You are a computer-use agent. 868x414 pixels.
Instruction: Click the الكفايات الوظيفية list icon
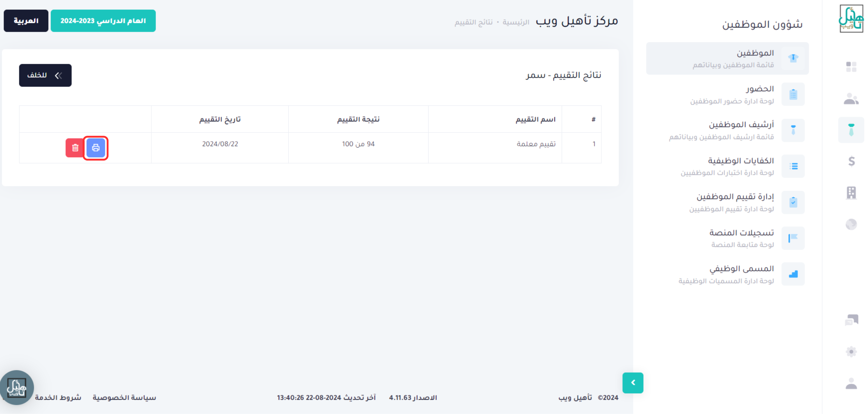pyautogui.click(x=793, y=166)
